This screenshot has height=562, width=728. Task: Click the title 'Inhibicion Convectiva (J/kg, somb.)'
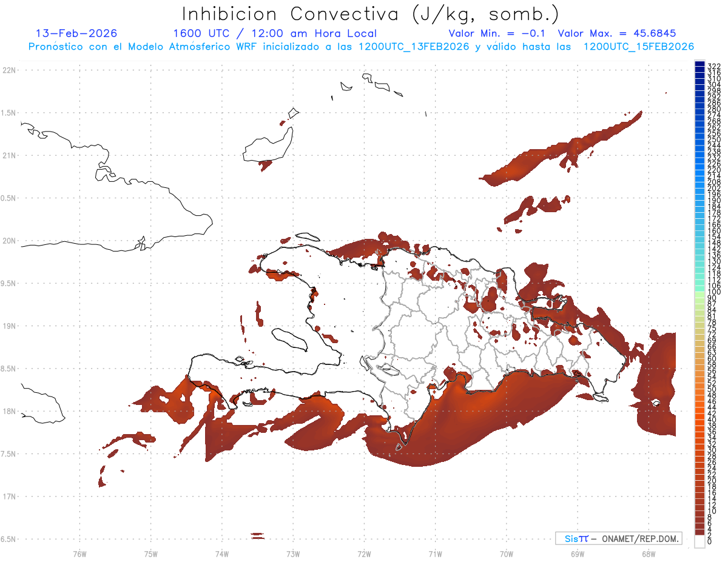tap(371, 14)
